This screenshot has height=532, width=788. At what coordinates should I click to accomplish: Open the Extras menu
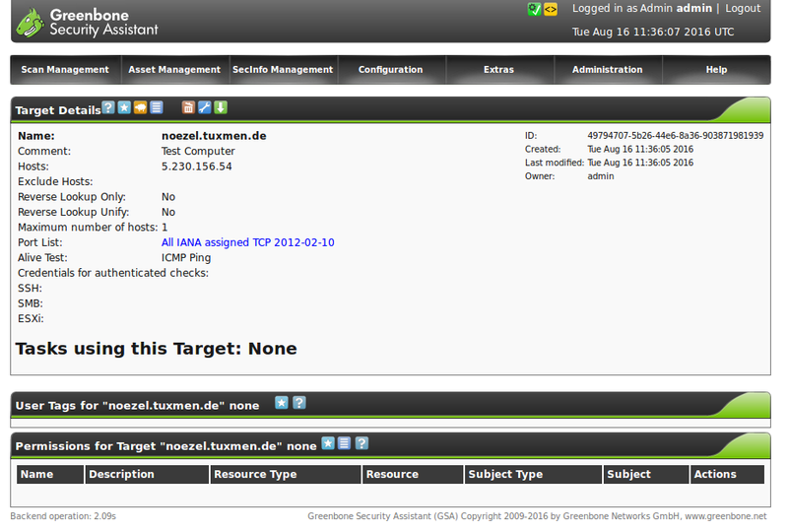[x=499, y=70]
